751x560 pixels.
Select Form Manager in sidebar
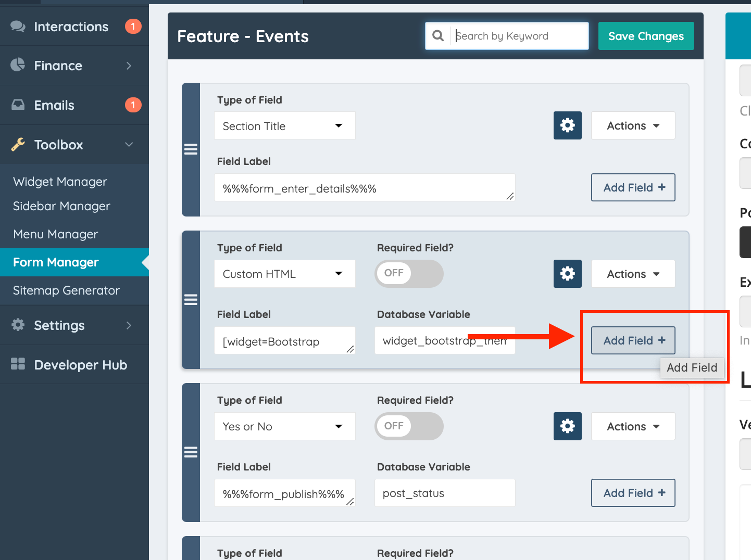pos(74,262)
